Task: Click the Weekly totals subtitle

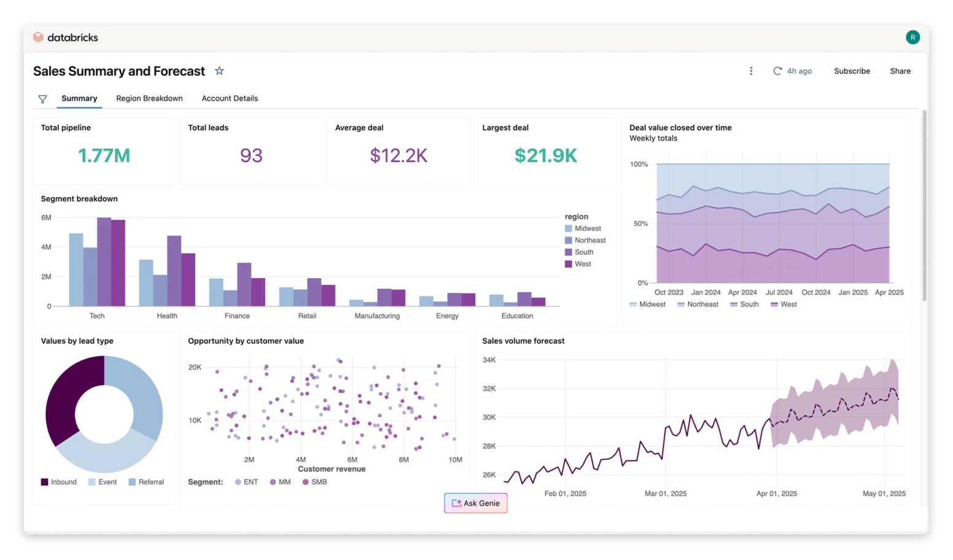Action: click(653, 138)
